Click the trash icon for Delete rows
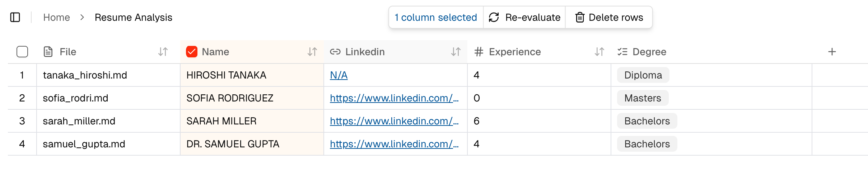Image resolution: width=868 pixels, height=180 pixels. [x=580, y=17]
